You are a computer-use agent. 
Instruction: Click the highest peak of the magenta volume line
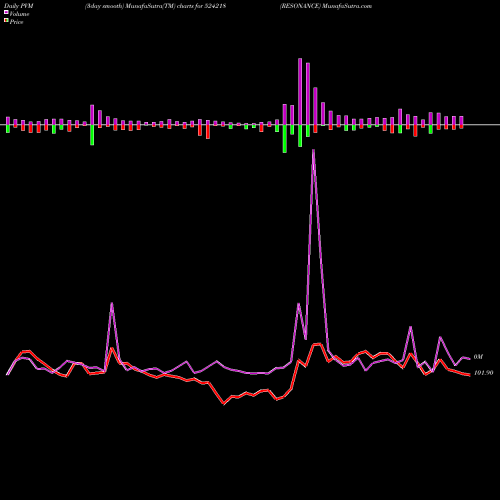click(313, 150)
